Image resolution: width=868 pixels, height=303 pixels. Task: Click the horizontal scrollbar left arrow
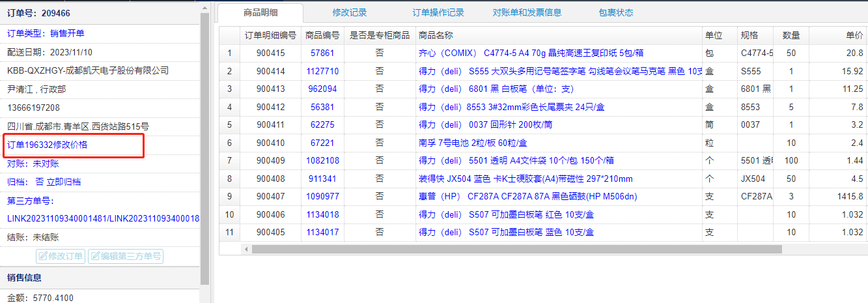246,249
